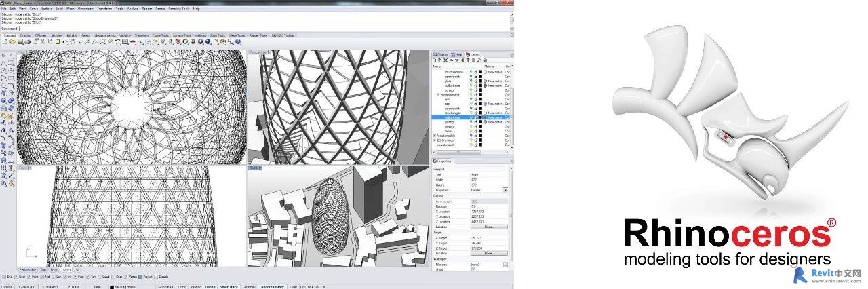Select the Zoom Extents icon
This screenshot has width=868, height=289.
point(102,41)
